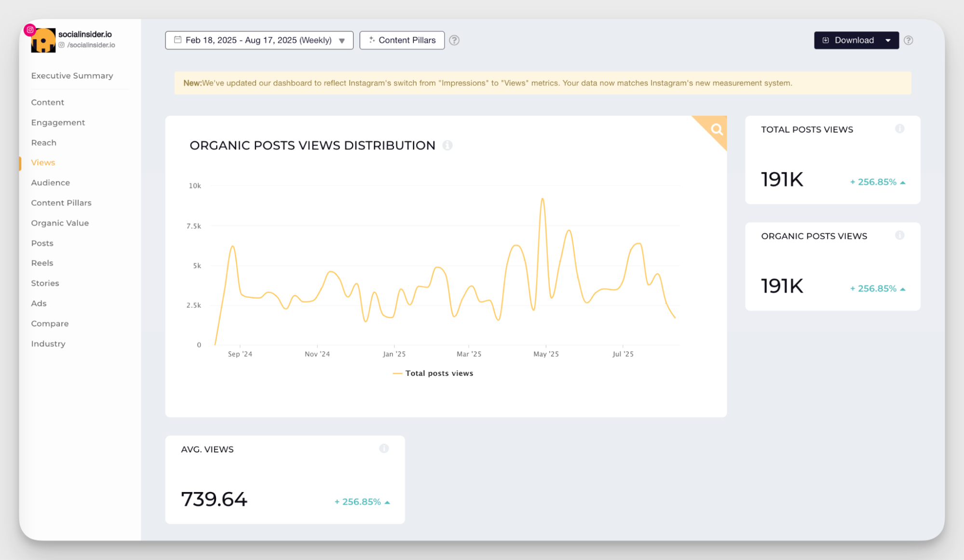Click info icon beside Organic Posts Views Distribution
This screenshot has height=560, width=964.
448,145
